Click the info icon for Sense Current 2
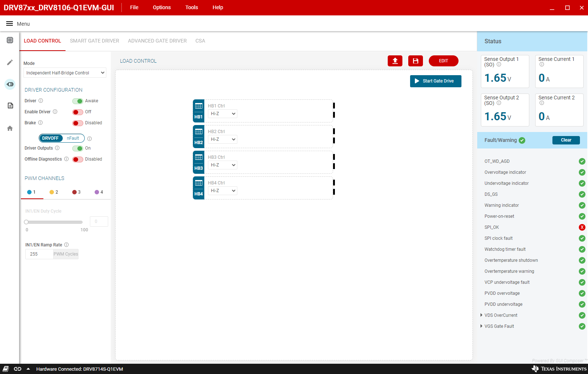Viewport: 588px width, 374px height. (542, 103)
